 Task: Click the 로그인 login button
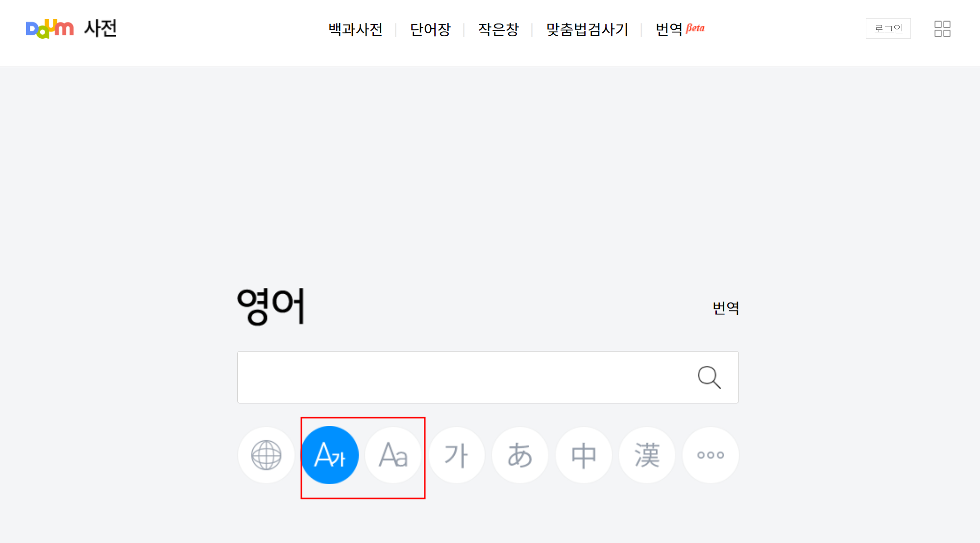[888, 28]
